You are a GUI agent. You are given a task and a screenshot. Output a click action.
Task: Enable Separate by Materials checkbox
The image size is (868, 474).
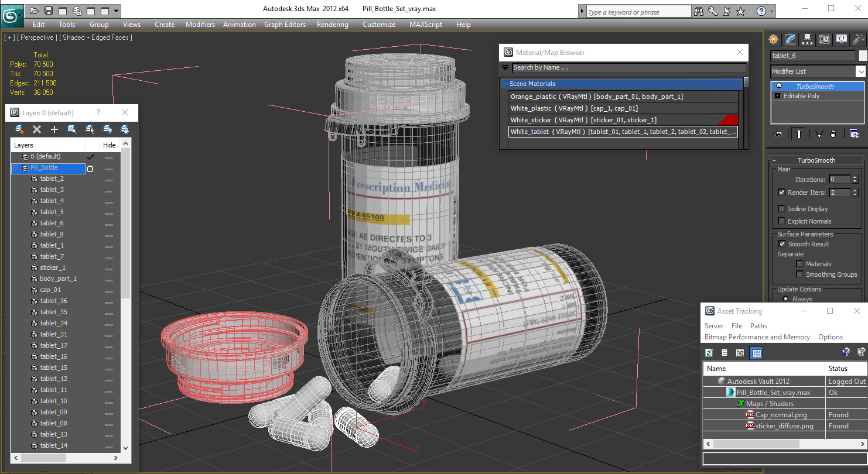[799, 263]
